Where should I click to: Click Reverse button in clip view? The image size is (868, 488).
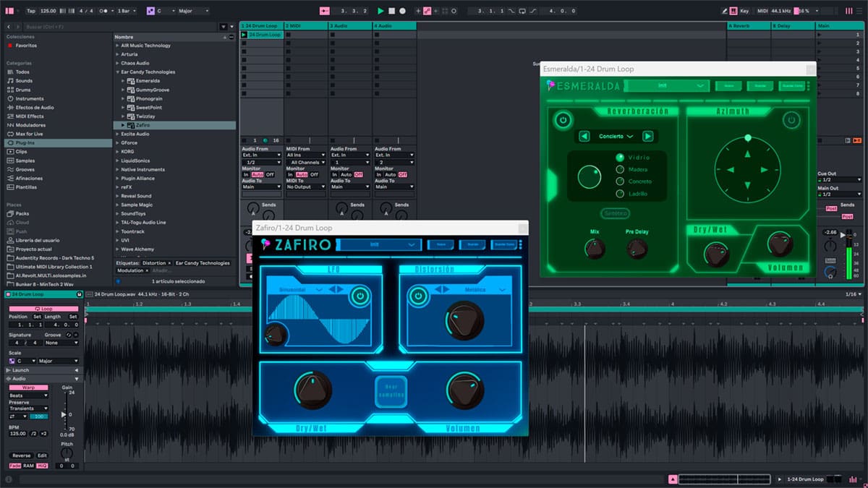pos(21,455)
